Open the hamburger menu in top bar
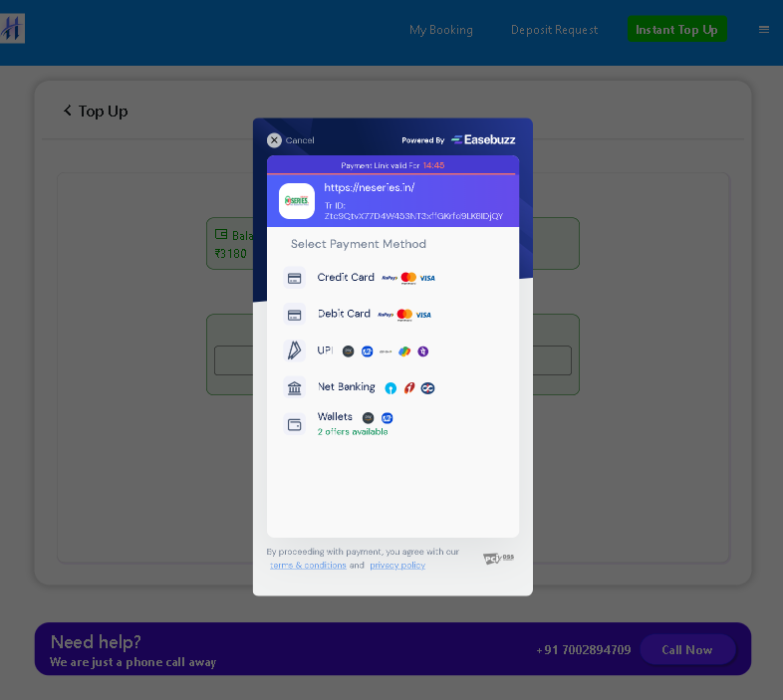This screenshot has height=700, width=783. point(764,30)
